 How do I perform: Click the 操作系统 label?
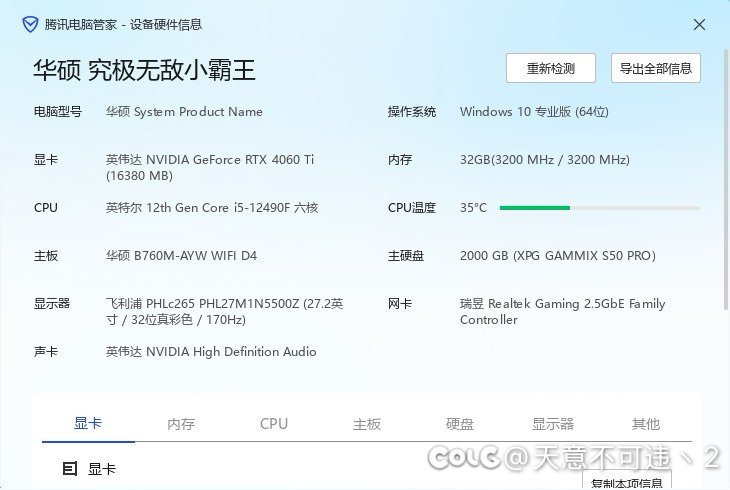click(412, 112)
